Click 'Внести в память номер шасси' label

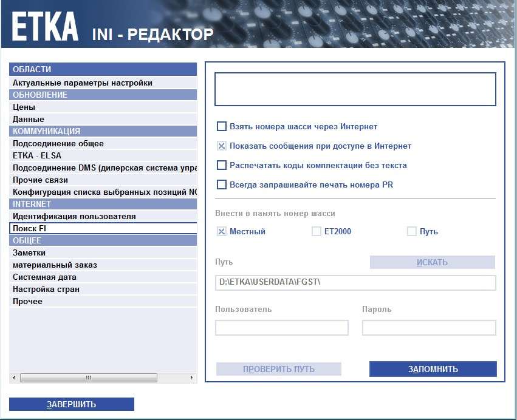pyautogui.click(x=275, y=214)
